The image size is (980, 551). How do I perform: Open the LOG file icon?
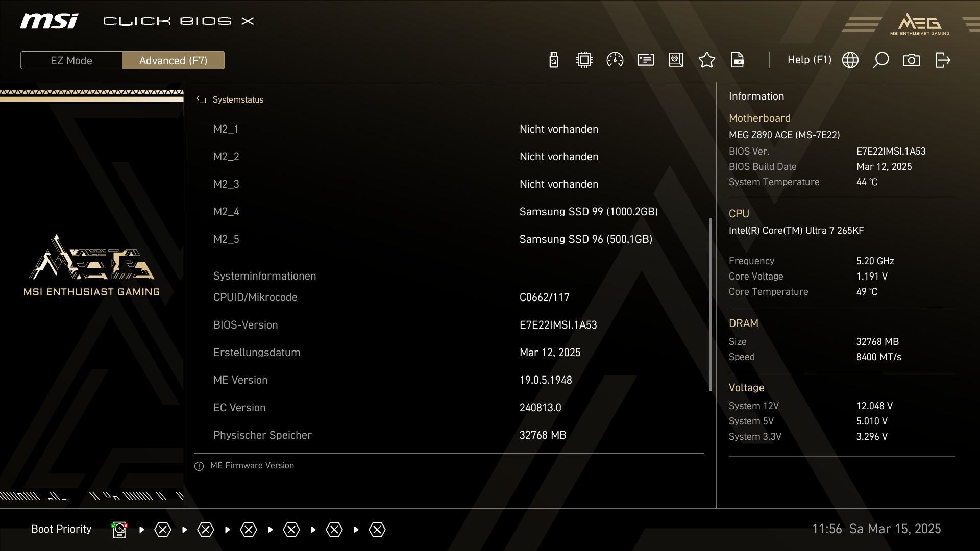click(x=737, y=60)
